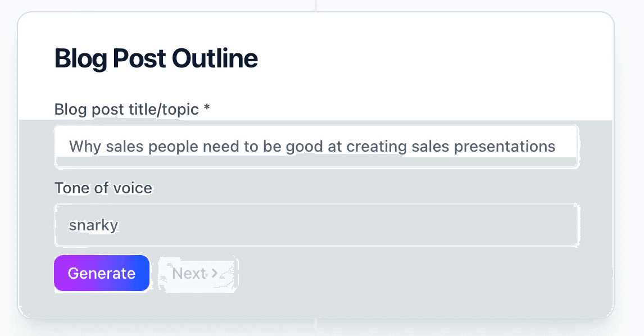The height and width of the screenshot is (336, 644).
Task: Click the chevron arrow beside Next
Action: click(214, 274)
